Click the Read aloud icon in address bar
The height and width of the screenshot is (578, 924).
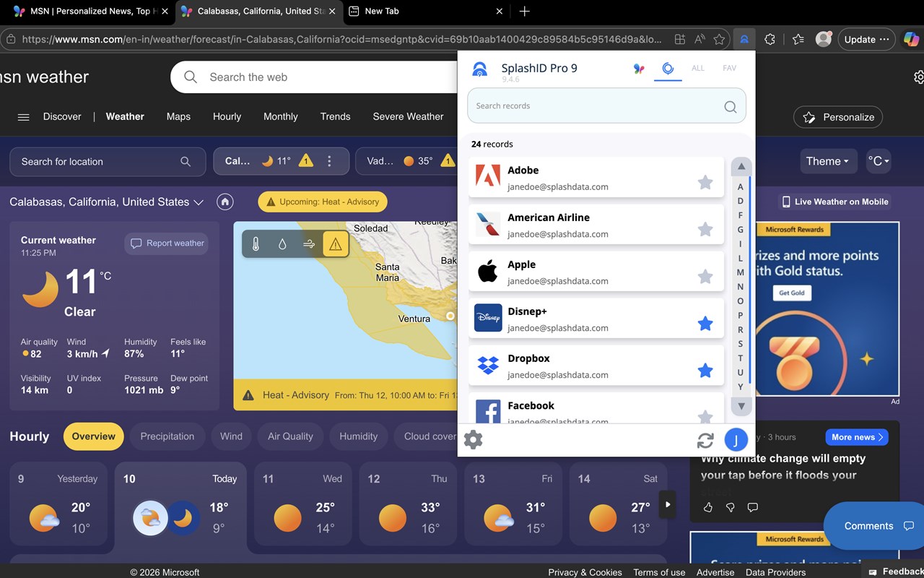click(699, 40)
